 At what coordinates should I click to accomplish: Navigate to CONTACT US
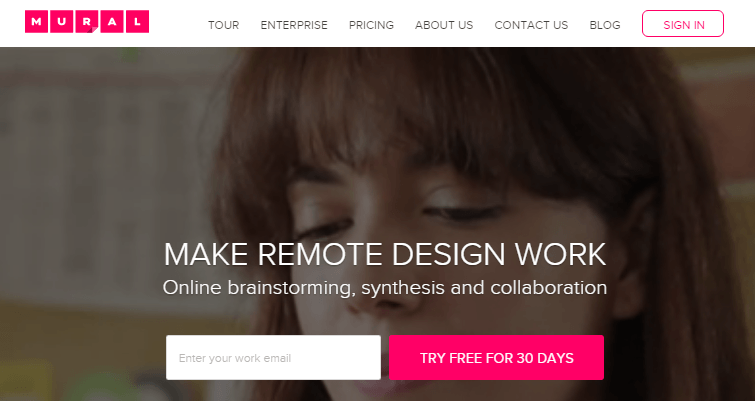531,25
